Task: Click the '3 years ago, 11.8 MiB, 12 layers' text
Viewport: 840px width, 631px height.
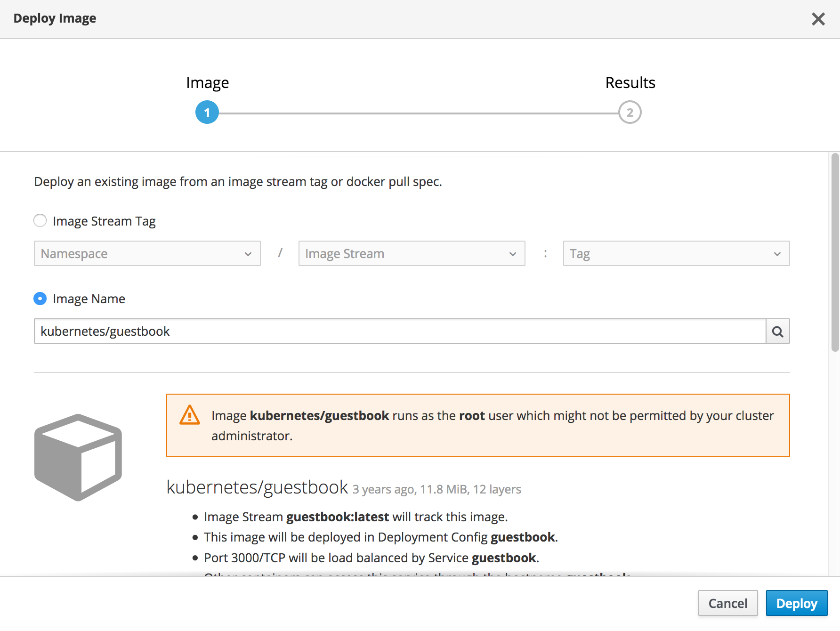Action: coord(436,489)
